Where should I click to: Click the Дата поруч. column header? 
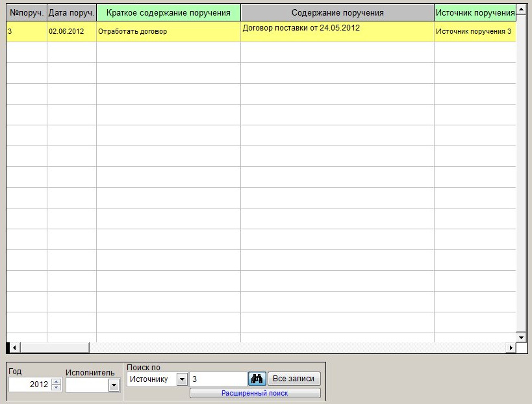[71, 13]
